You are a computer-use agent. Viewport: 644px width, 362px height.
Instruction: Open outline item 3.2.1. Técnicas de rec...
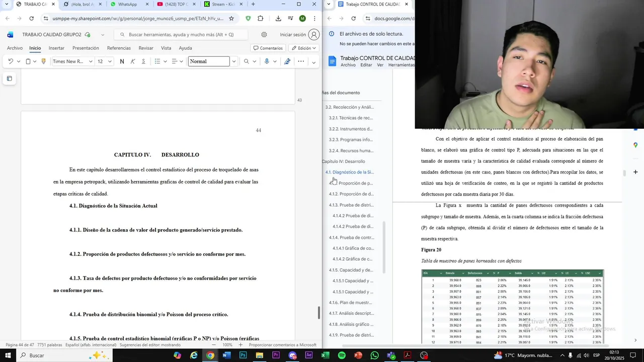click(351, 118)
